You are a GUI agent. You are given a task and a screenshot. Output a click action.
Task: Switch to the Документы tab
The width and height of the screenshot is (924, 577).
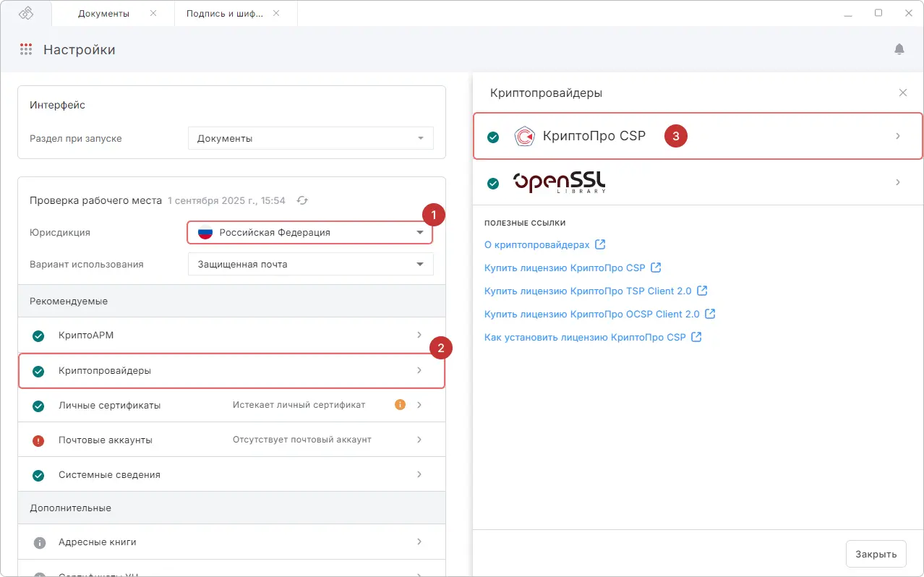pos(105,13)
